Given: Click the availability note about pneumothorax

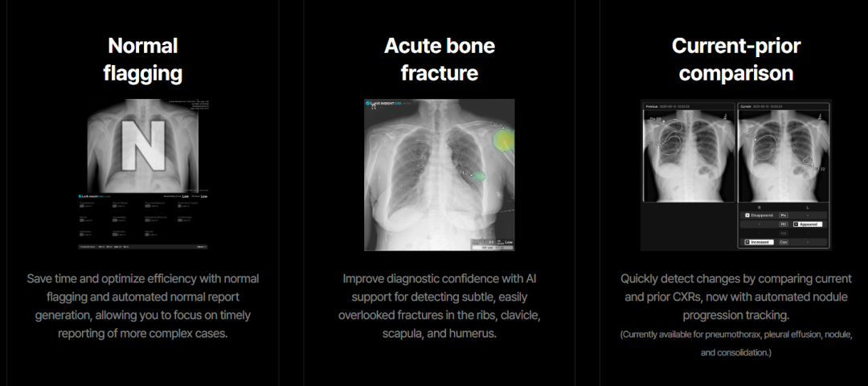Looking at the screenshot, I should pyautogui.click(x=736, y=343).
